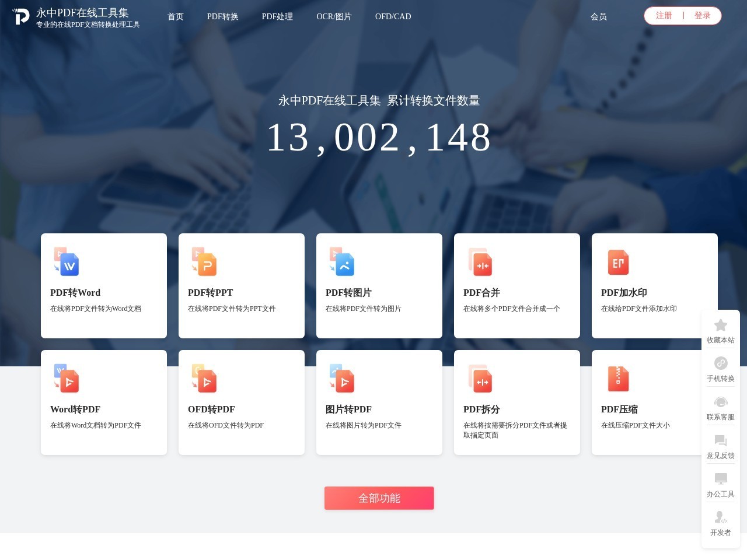Screen dimensions: 747x560
Task: Click the 手机转换 sidebar icon
Action: click(x=721, y=363)
